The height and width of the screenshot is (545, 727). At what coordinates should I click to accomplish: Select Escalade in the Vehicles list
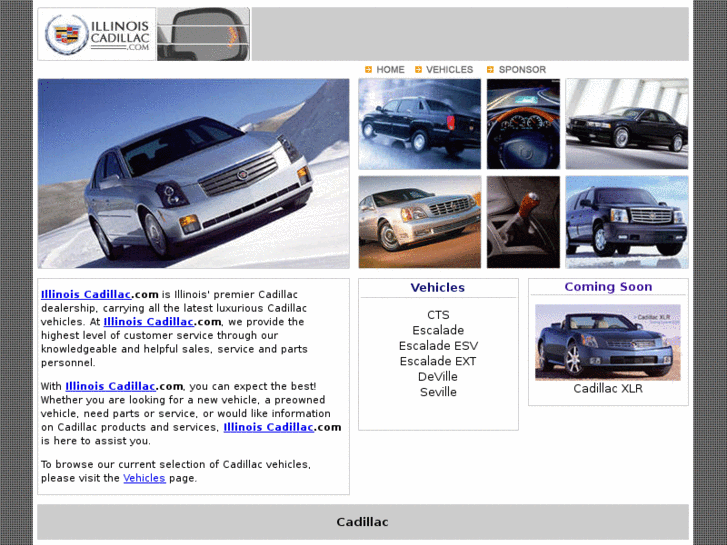pos(438,330)
